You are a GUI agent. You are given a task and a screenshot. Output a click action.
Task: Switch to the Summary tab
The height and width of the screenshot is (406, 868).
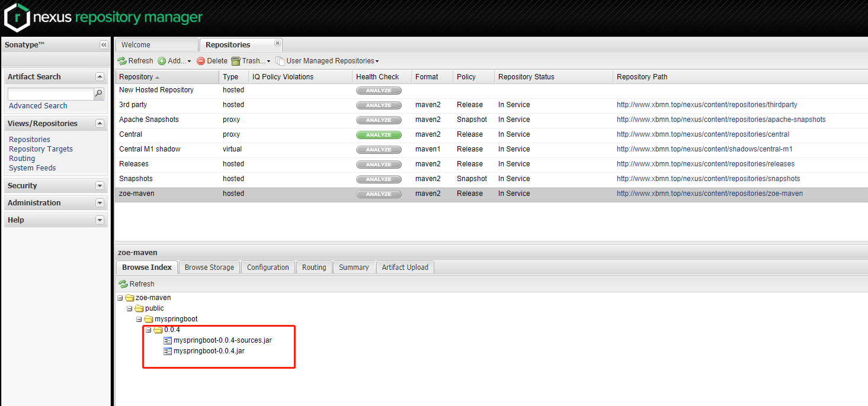(354, 267)
